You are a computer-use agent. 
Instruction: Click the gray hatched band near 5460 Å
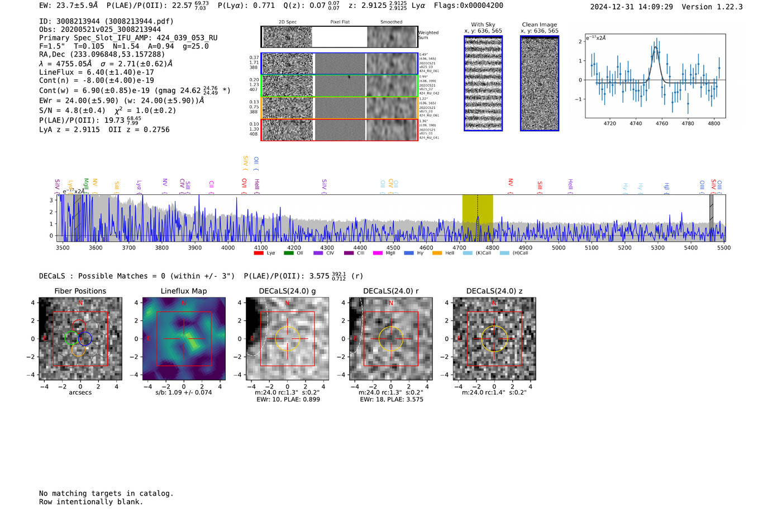coord(712,218)
